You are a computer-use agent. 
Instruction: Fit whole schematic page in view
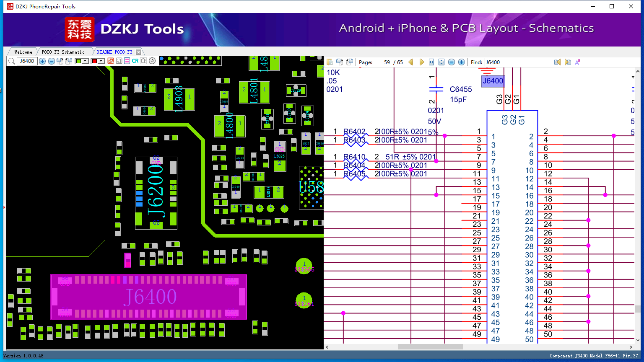(x=441, y=62)
